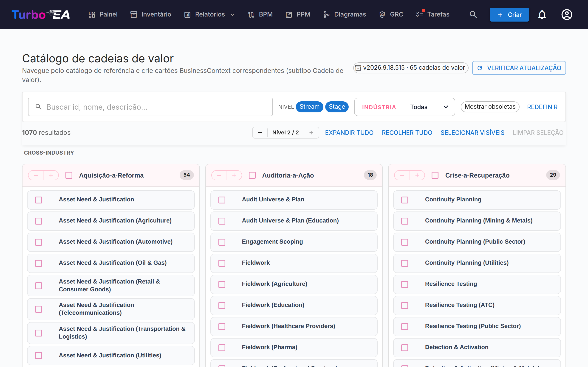Open the search magnifier icon in navbar

(x=473, y=14)
